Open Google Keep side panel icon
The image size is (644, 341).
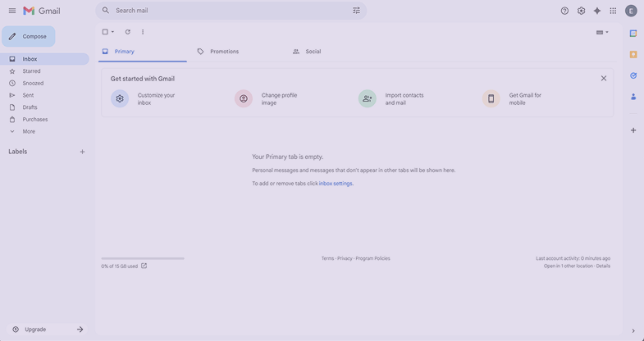(633, 55)
